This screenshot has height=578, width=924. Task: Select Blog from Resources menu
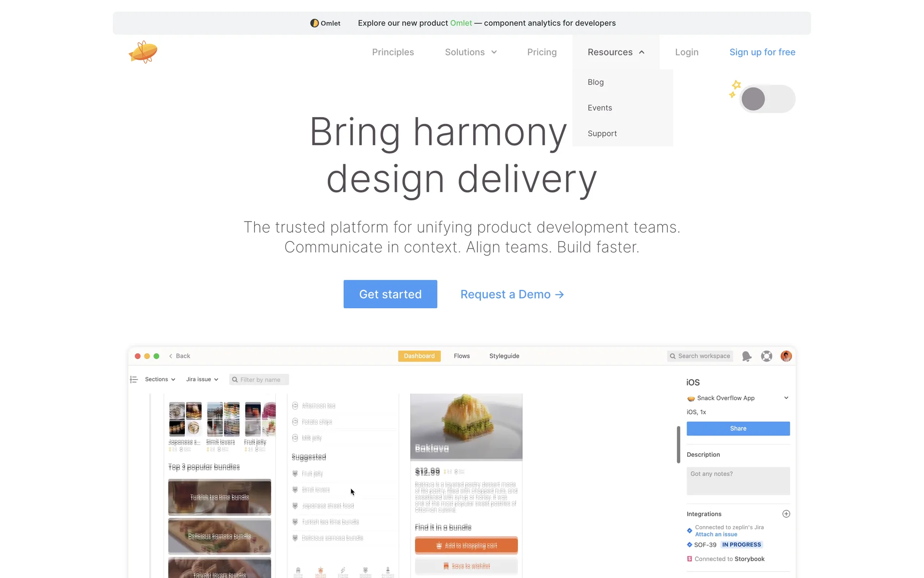point(595,82)
